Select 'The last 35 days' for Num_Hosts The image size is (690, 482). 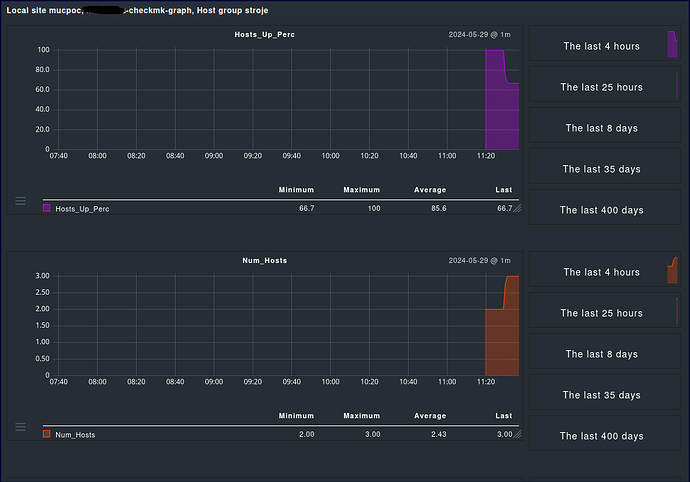pyautogui.click(x=601, y=395)
